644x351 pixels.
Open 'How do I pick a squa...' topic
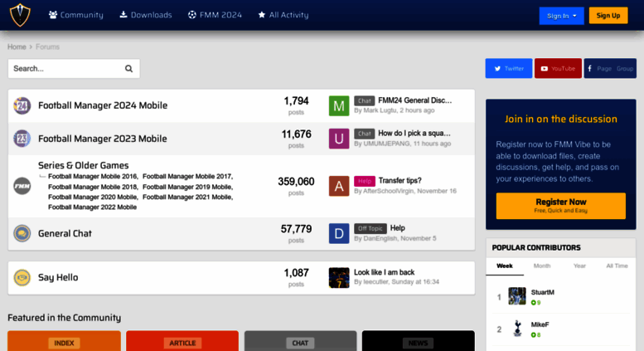[x=414, y=133]
